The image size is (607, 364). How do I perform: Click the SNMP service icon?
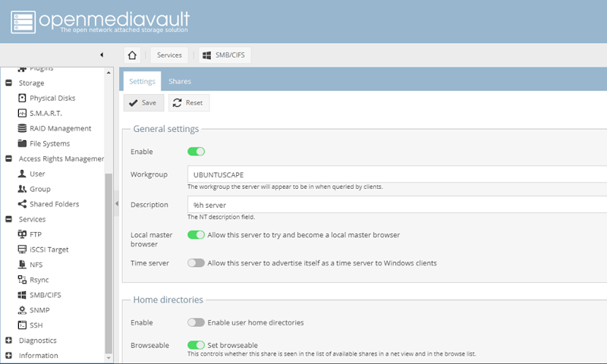point(22,310)
